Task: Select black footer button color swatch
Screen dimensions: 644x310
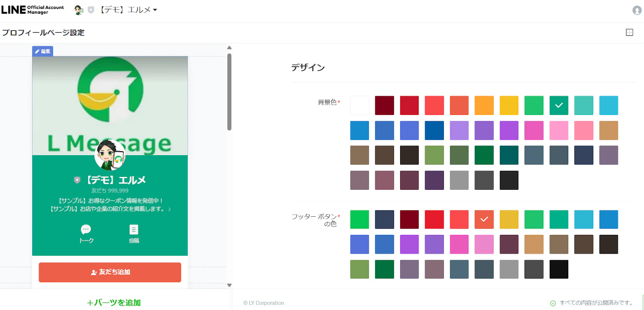Action: 559,269
